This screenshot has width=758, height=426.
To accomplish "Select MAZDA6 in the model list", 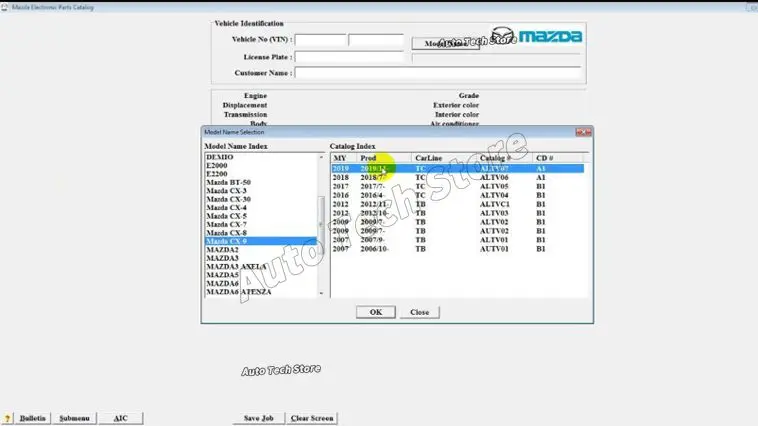I will [x=222, y=283].
